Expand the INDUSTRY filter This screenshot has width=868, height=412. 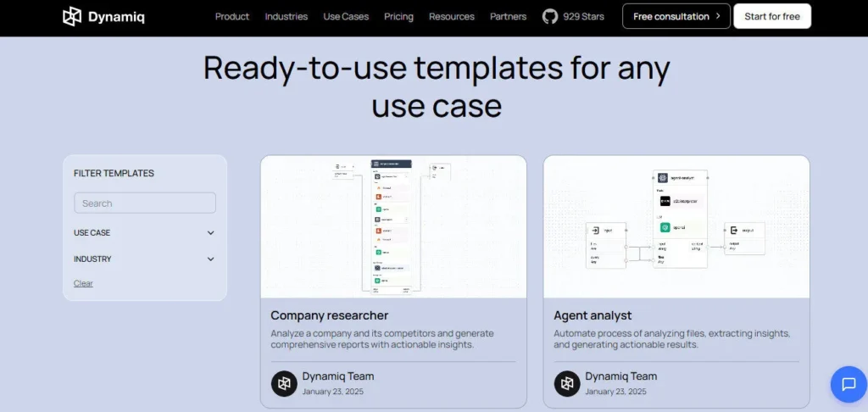pos(144,259)
